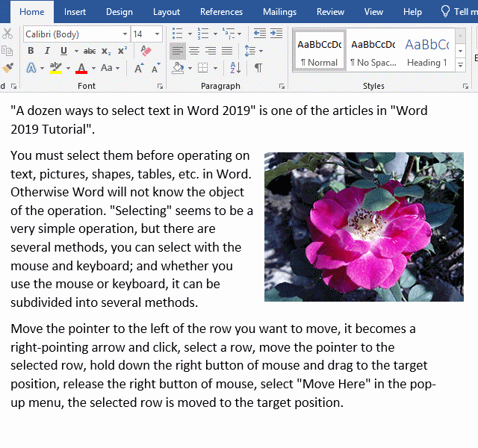Switch to the Layout tab
This screenshot has height=448, width=478.
(167, 12)
